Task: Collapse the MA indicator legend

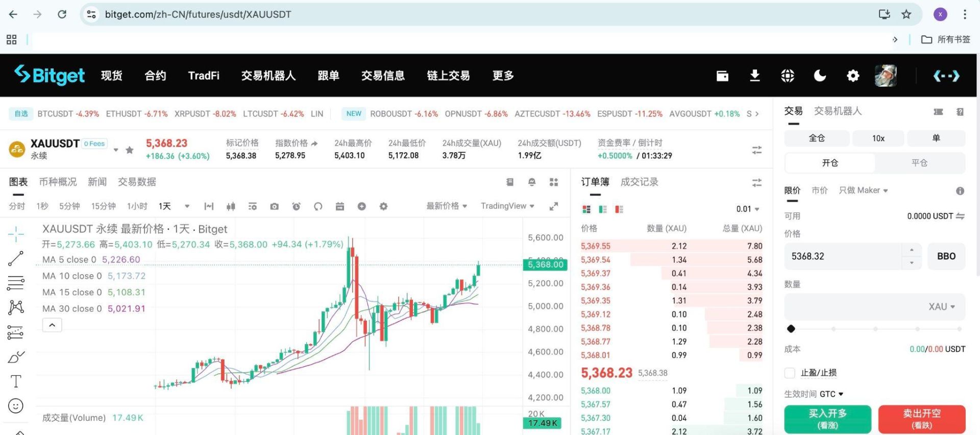Action: point(52,325)
